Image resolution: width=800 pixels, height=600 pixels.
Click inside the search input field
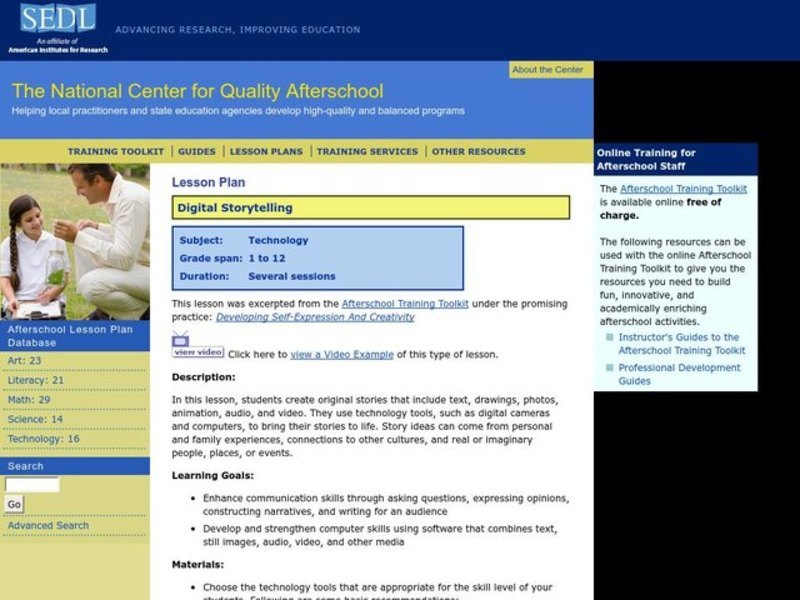click(31, 486)
